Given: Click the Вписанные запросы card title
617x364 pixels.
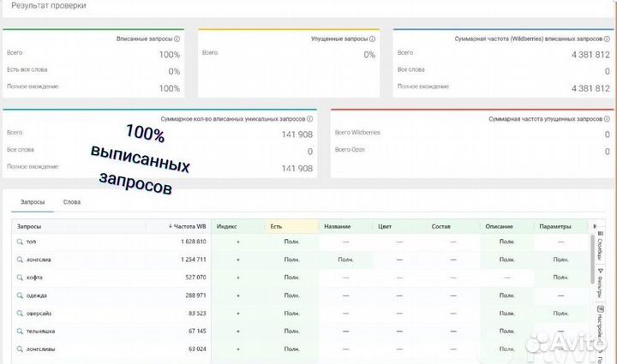Looking at the screenshot, I should tap(145, 39).
